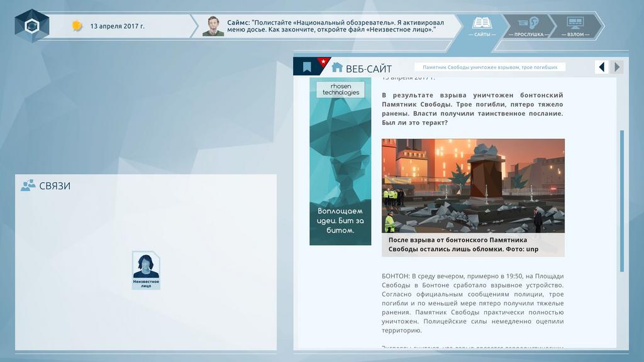
Task: Go forward with the right arrow button
Action: coord(616,67)
